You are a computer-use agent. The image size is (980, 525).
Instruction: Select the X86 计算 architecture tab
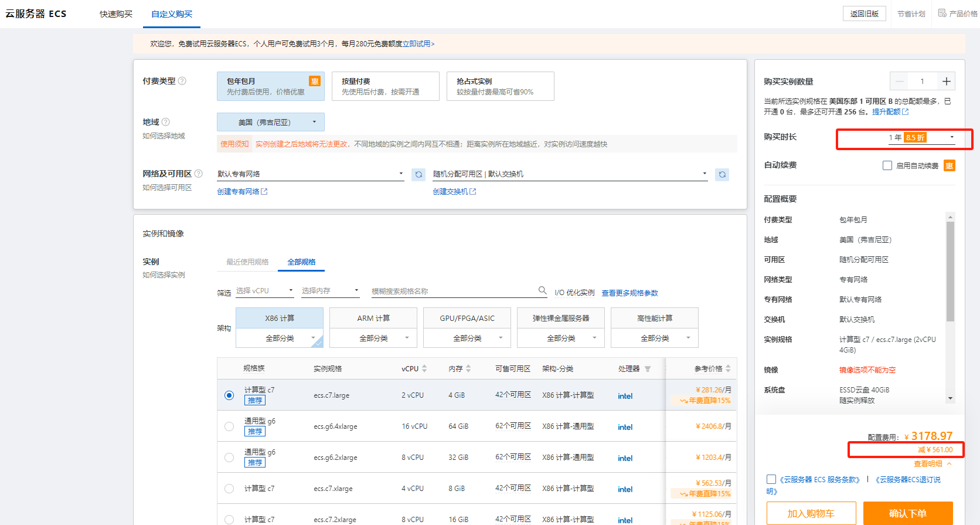(280, 318)
